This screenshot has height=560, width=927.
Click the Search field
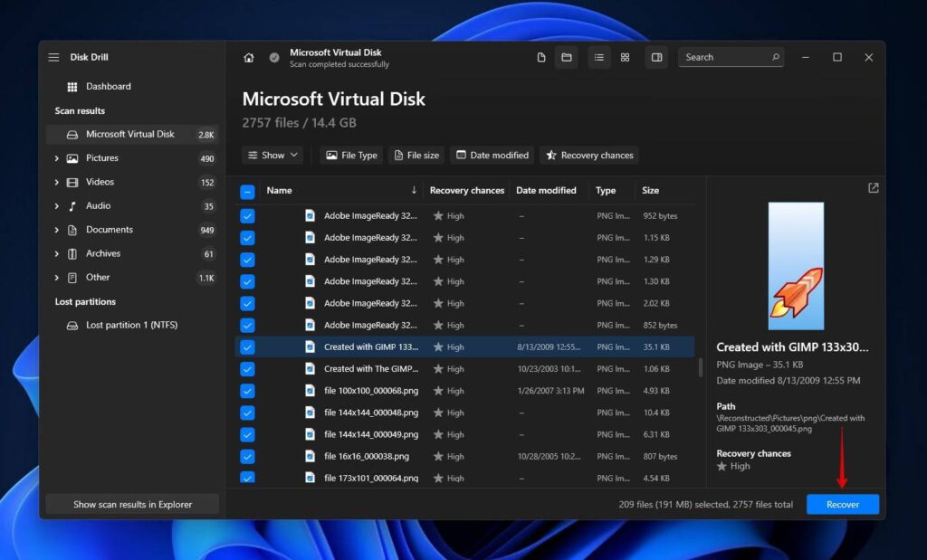tap(724, 57)
